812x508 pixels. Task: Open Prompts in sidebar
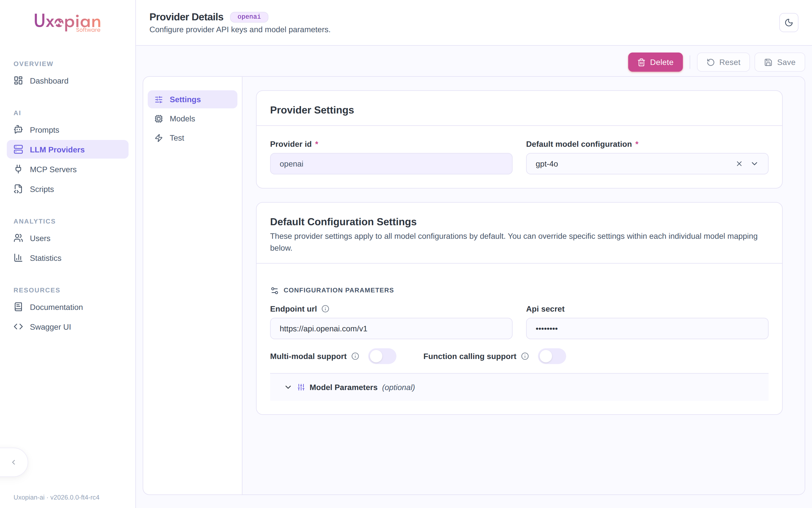pyautogui.click(x=67, y=130)
